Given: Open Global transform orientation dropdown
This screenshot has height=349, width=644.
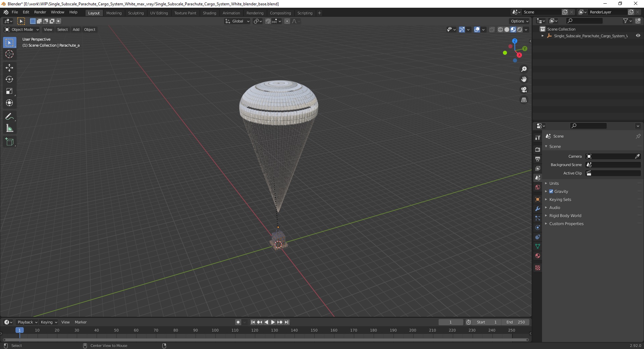Looking at the screenshot, I should click(237, 21).
